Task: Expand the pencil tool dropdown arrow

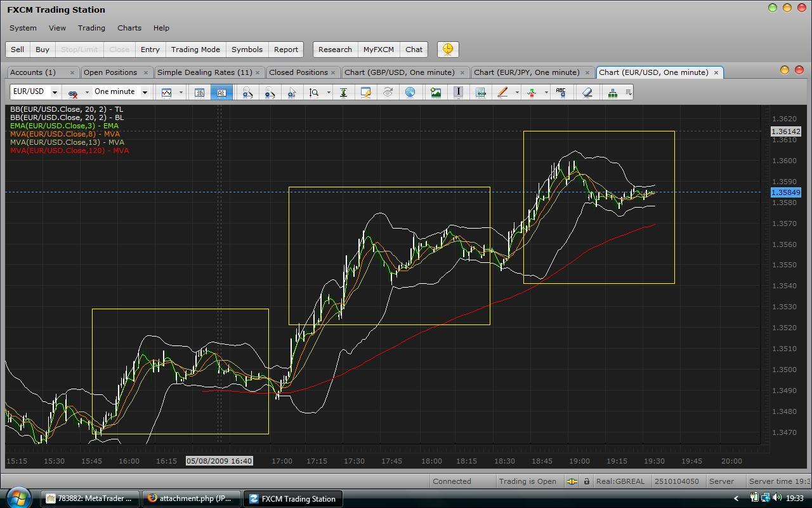Action: [x=517, y=93]
